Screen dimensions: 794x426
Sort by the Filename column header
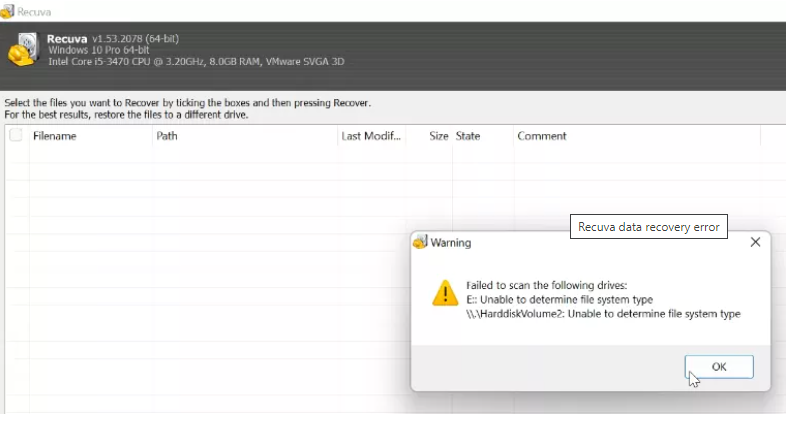coord(55,136)
